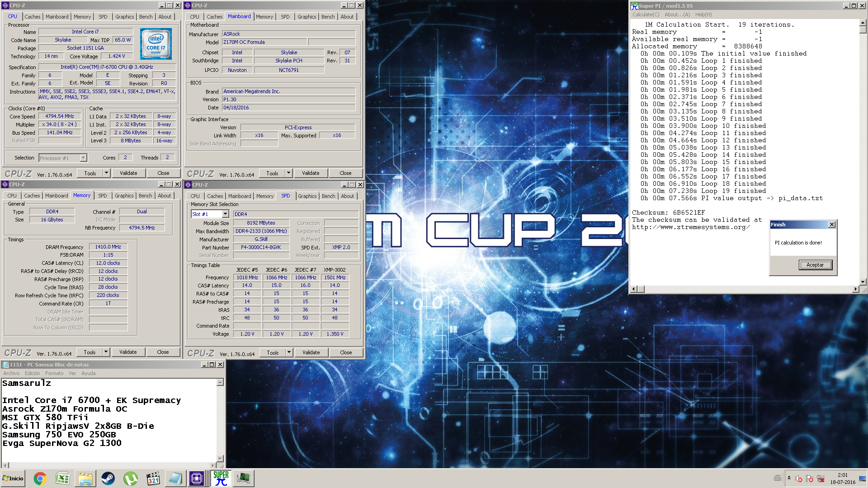This screenshot has height=488, width=868.
Task: Click Super PI vertical scrollbar down arrow
Action: click(863, 282)
